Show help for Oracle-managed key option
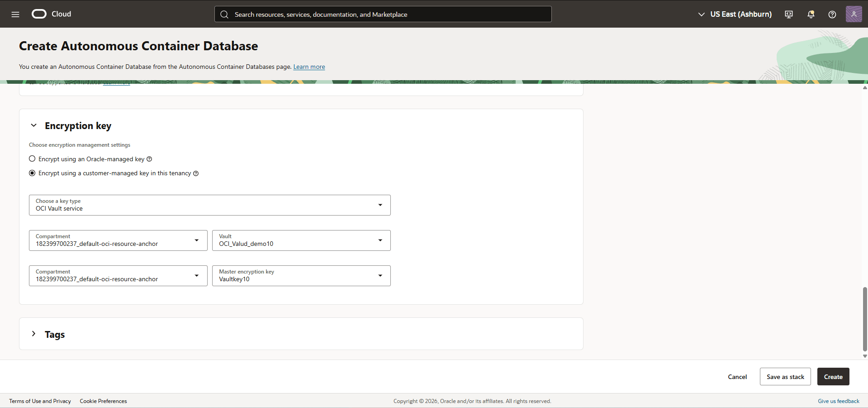Viewport: 868px width, 408px height. click(x=149, y=159)
